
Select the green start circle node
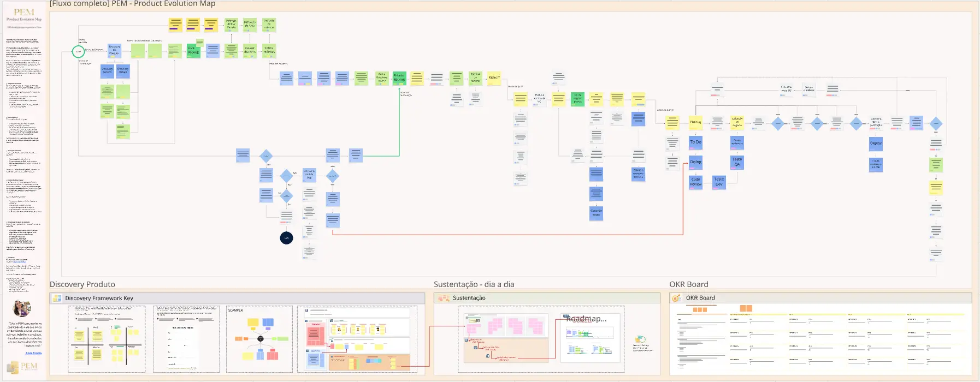pyautogui.click(x=78, y=52)
